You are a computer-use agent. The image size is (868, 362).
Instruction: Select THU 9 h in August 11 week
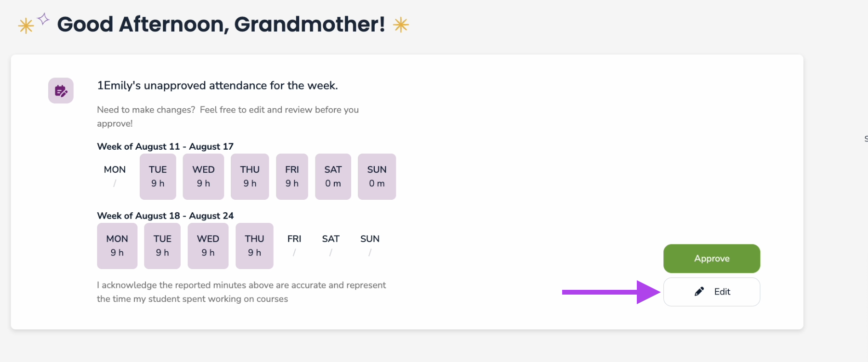(x=250, y=177)
